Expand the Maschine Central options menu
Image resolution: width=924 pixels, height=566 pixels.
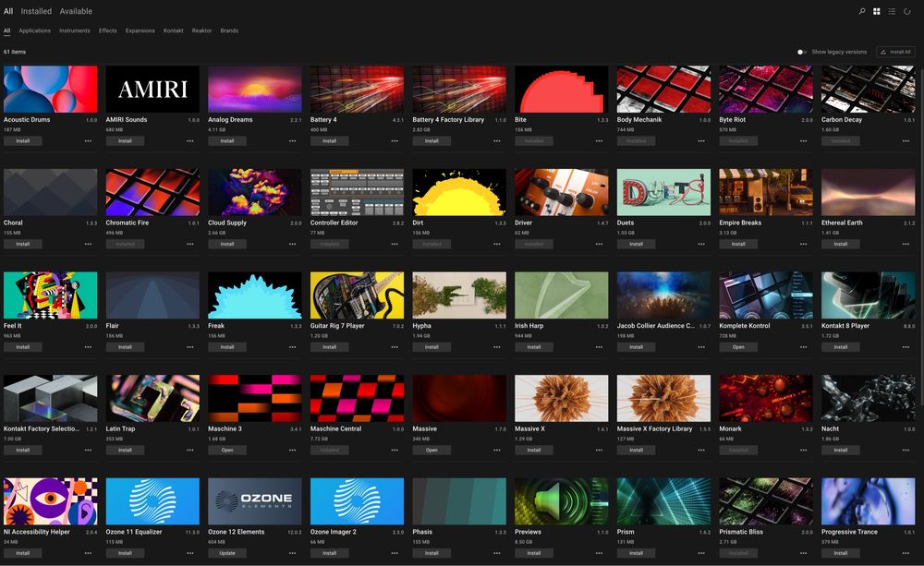pos(395,451)
